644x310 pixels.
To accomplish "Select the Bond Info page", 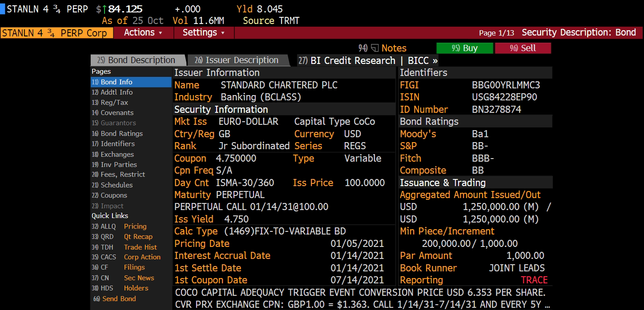I will (x=131, y=82).
